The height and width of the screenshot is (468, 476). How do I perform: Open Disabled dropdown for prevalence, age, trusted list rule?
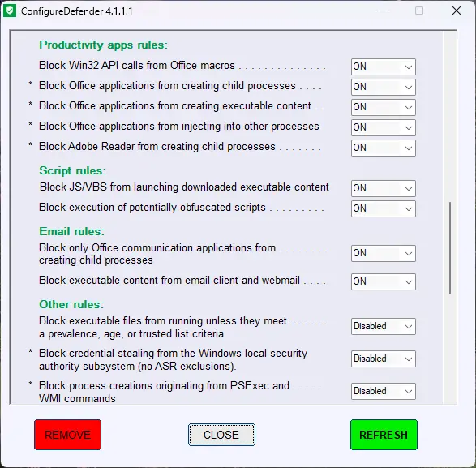383,326
